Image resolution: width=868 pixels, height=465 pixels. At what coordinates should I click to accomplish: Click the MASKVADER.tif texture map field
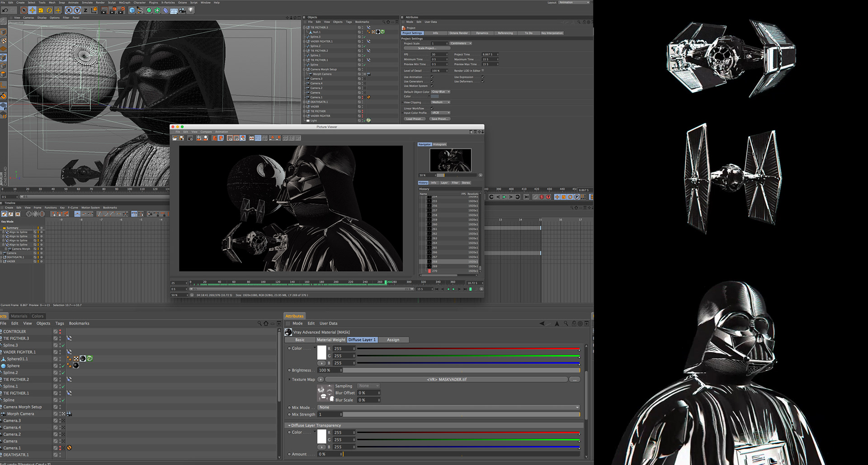click(x=446, y=380)
